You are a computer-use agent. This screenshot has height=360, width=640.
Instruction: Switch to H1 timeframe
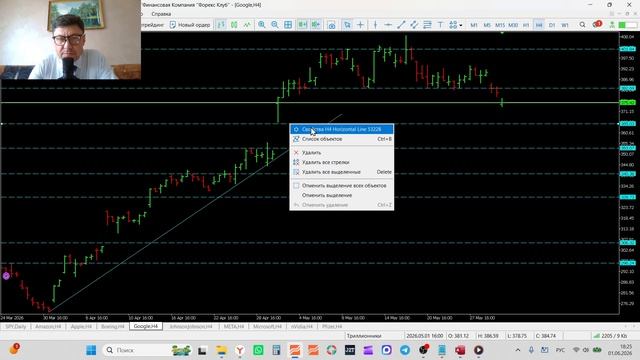526,25
